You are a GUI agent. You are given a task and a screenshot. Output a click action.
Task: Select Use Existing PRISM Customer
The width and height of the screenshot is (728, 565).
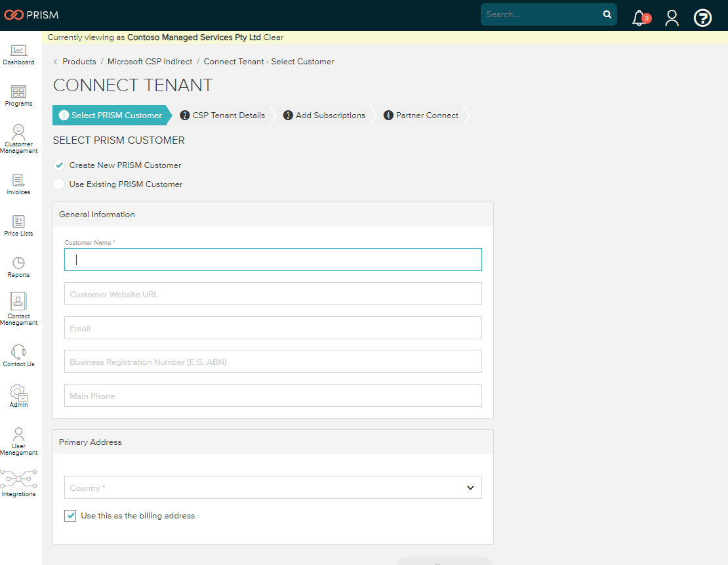point(58,184)
